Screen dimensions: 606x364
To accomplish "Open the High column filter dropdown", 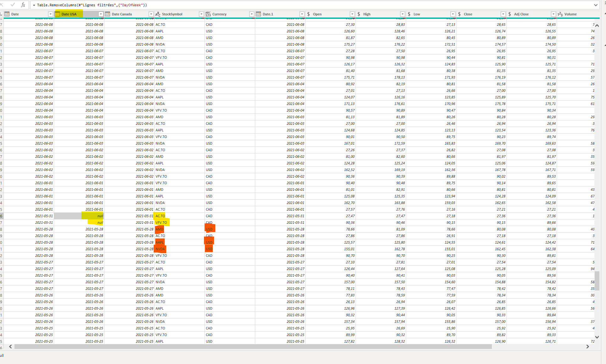I will click(x=402, y=14).
